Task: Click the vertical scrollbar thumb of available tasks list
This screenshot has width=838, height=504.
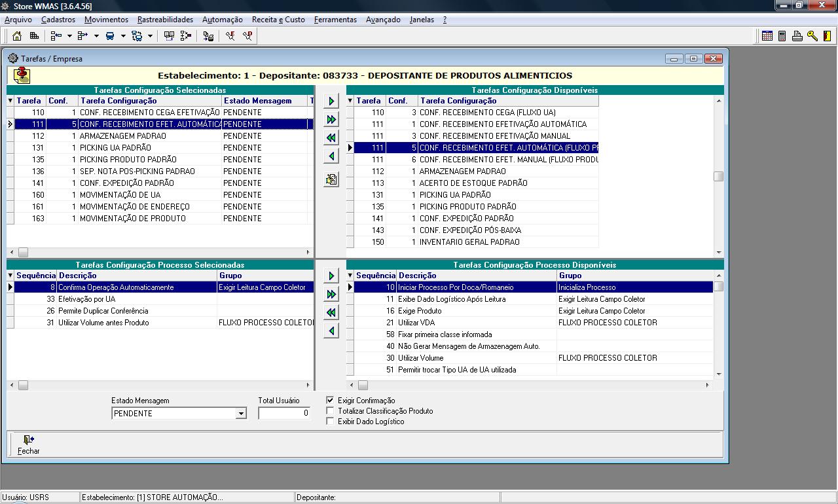Action: pos(718,177)
